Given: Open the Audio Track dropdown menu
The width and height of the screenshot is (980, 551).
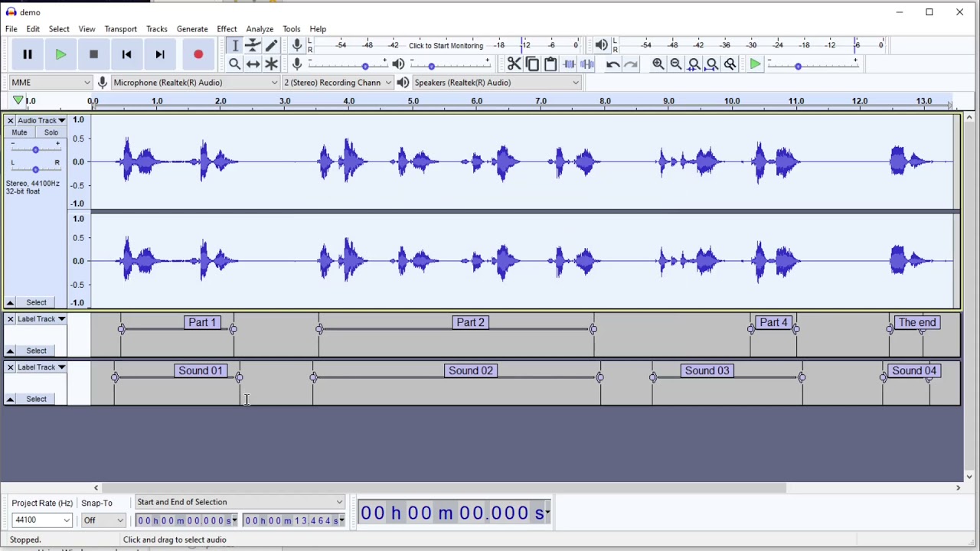Looking at the screenshot, I should click(41, 120).
